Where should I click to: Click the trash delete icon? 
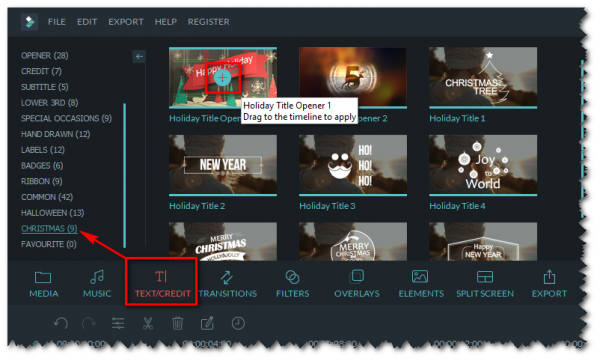[x=177, y=323]
